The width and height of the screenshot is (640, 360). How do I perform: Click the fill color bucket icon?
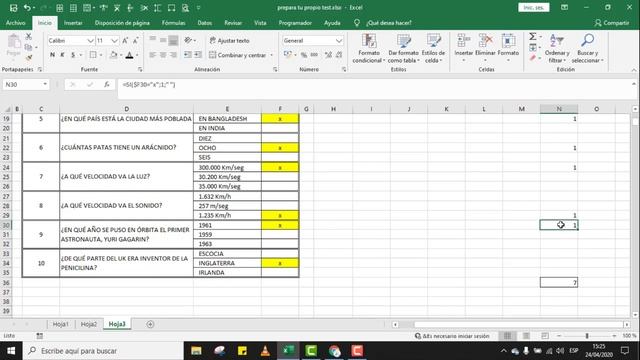pos(113,55)
